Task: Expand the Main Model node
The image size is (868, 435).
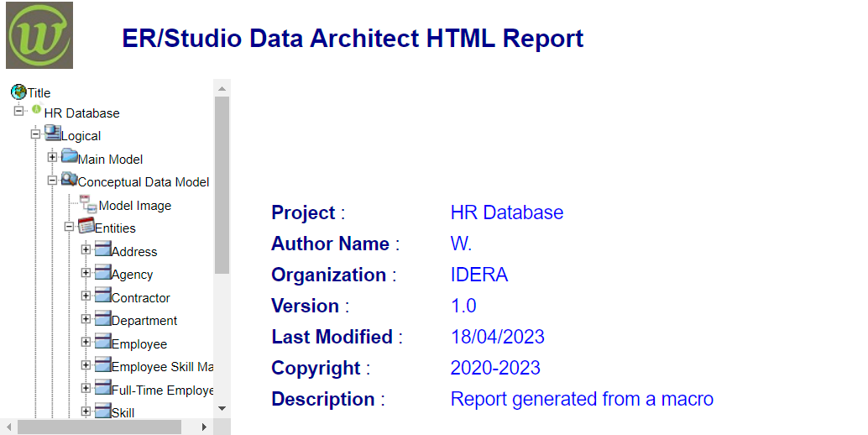Action: point(52,157)
